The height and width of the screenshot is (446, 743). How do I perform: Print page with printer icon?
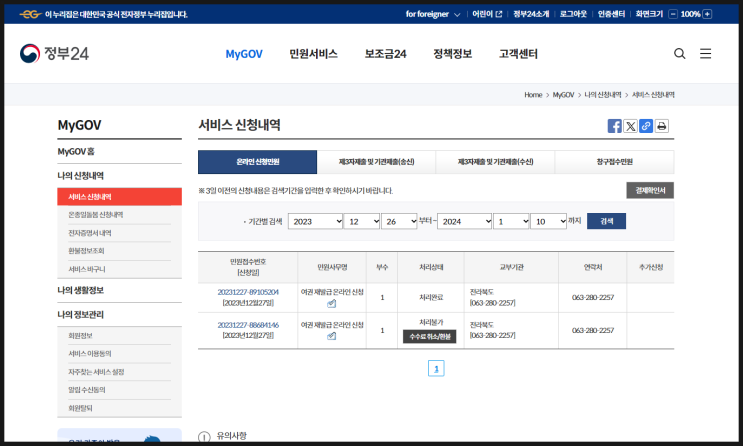(x=661, y=126)
